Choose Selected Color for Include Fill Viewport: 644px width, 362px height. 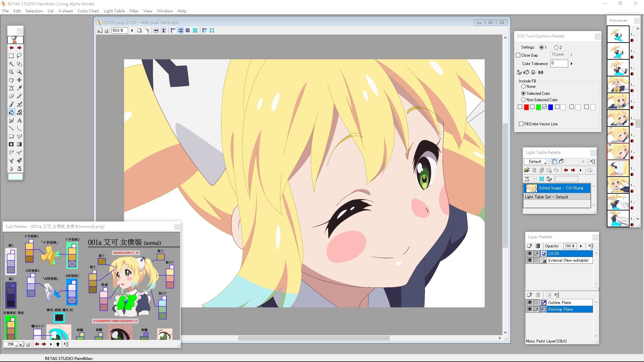523,94
